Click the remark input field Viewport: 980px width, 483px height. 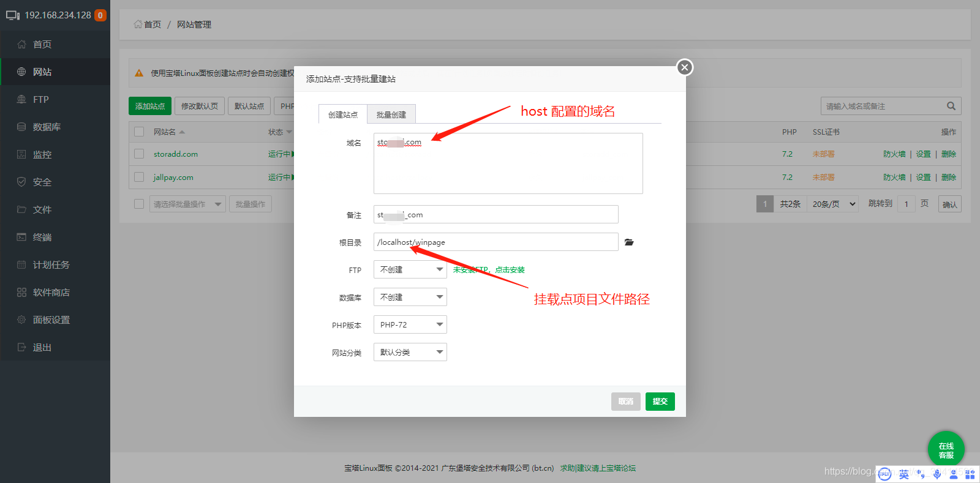pos(496,214)
